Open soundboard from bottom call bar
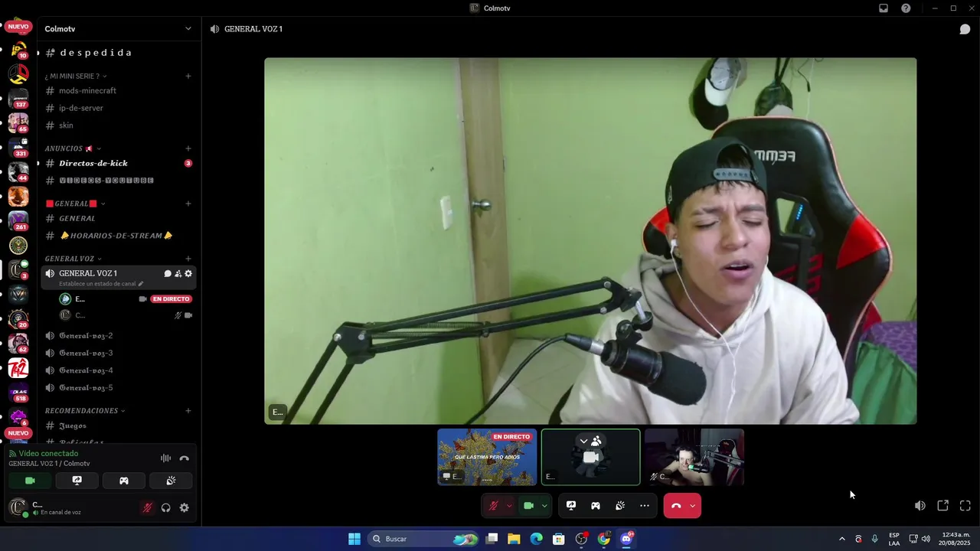The image size is (980, 551). coord(620,506)
